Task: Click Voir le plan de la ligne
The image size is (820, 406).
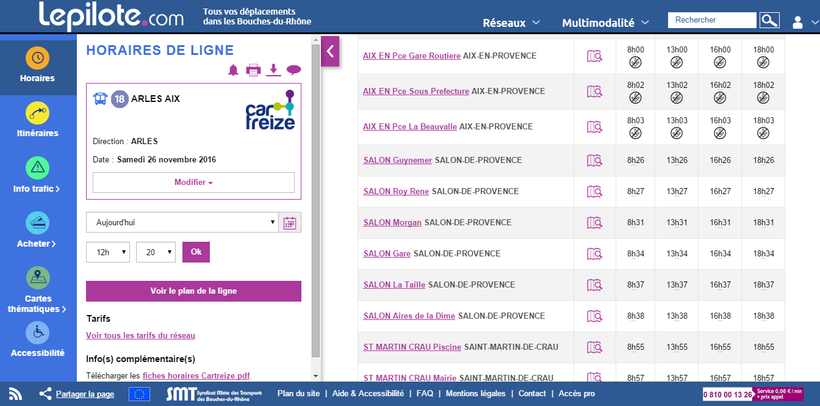Action: pos(193,291)
